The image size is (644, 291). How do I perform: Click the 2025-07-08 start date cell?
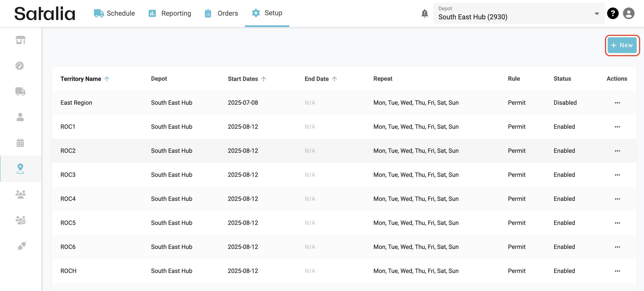[242, 103]
